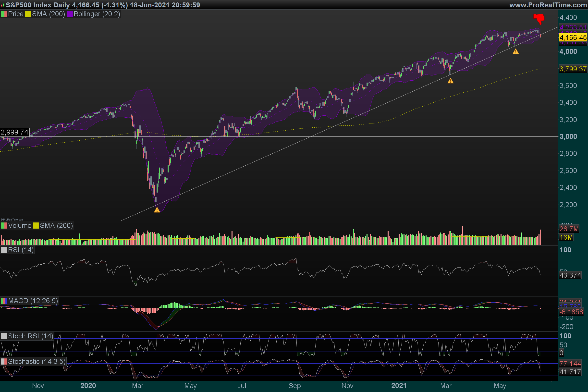Click the 2,999.74 horizontal line label
This screenshot has width=588, height=392.
click(x=14, y=132)
